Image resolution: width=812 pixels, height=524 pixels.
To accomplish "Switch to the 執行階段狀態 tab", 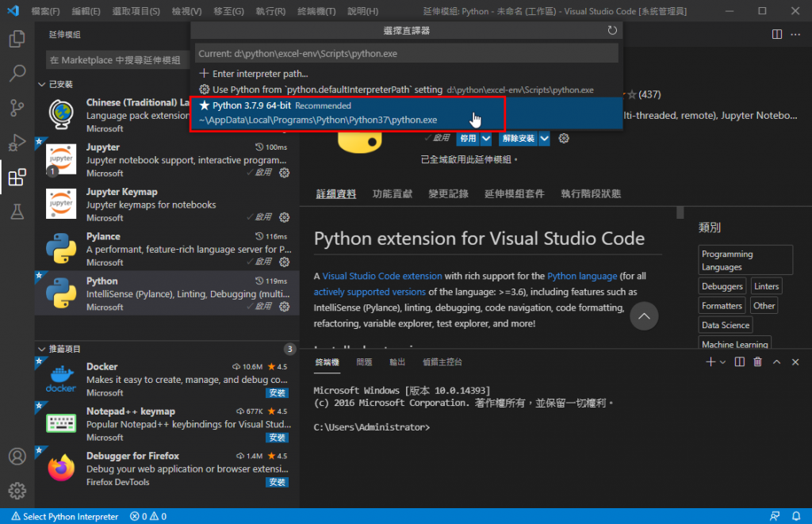I will (x=591, y=193).
